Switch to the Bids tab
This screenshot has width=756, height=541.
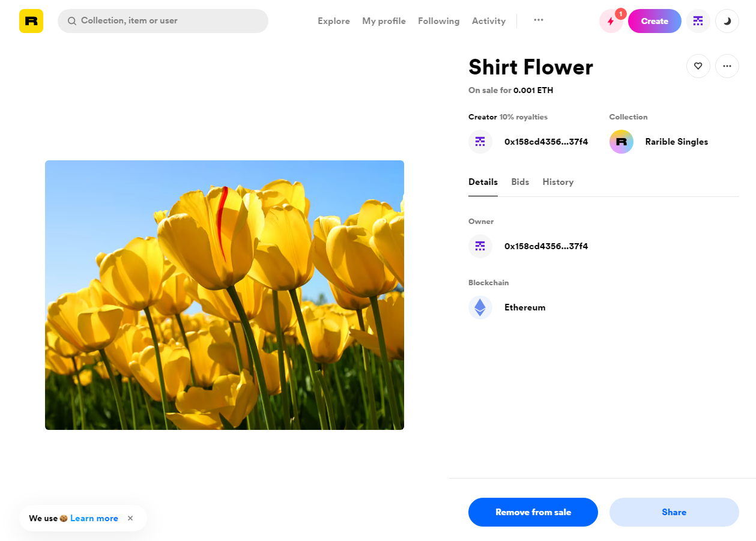[x=520, y=182]
